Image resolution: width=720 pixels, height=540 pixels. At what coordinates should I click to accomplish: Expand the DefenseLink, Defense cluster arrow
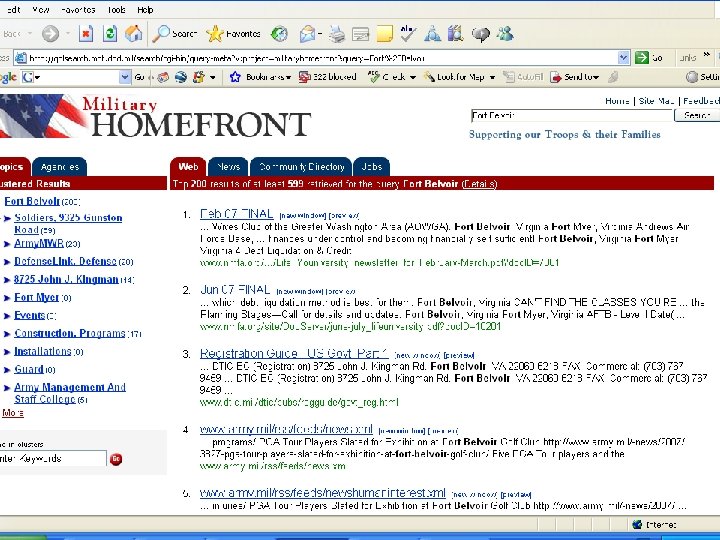[7, 262]
